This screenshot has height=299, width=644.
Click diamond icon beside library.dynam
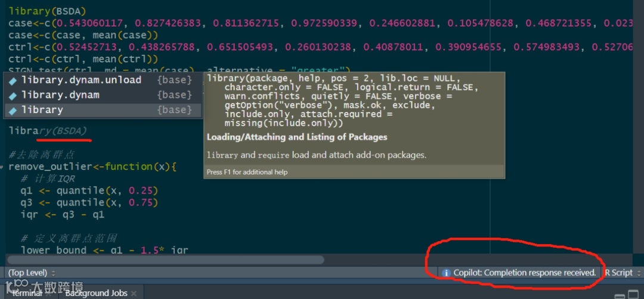(13, 95)
